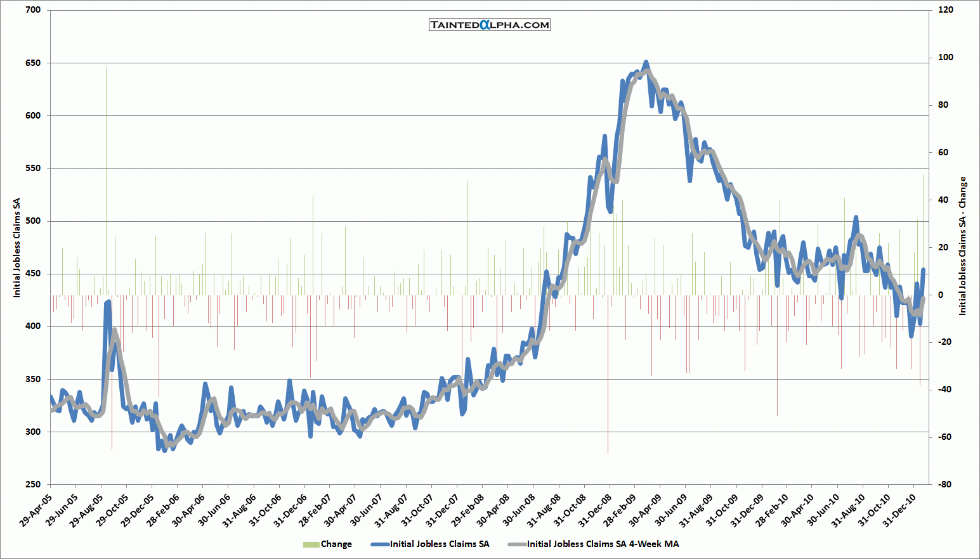Click the 31-Dec-10 date label
Viewport: 980px width, 559px height.
pos(898,511)
